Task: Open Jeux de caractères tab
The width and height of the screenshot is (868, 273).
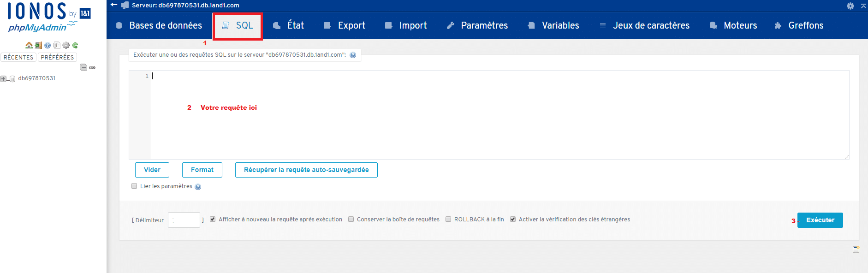Action: click(x=644, y=25)
